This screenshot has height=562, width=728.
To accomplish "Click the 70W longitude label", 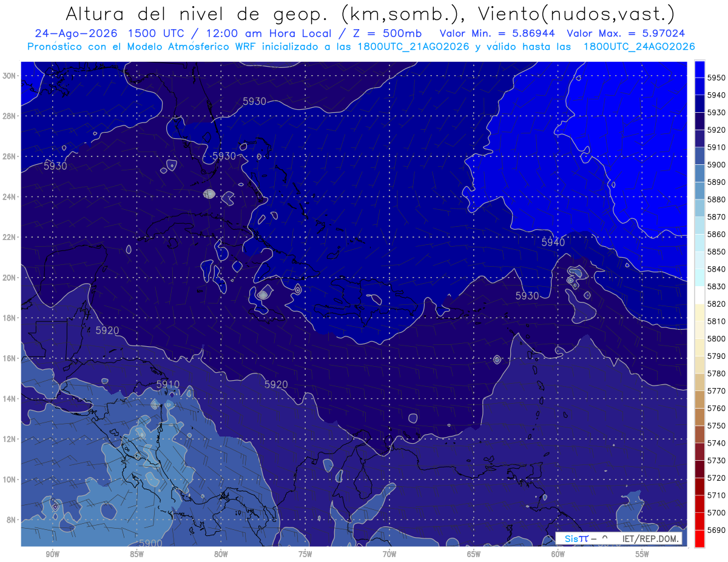I will click(x=389, y=554).
